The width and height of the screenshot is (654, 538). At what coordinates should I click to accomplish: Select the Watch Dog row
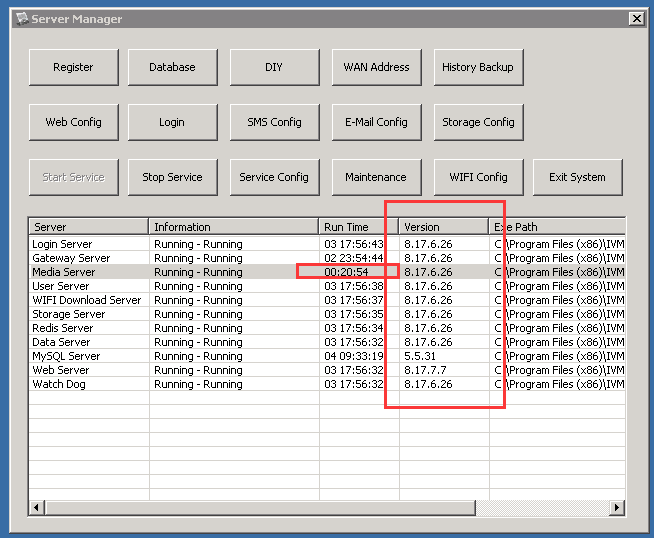point(327,384)
